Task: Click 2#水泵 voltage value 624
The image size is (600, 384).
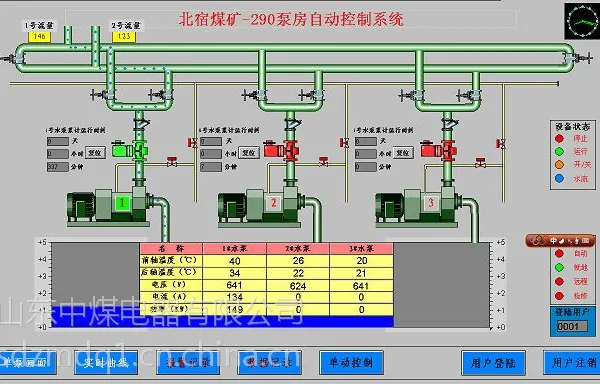Action: (x=298, y=286)
